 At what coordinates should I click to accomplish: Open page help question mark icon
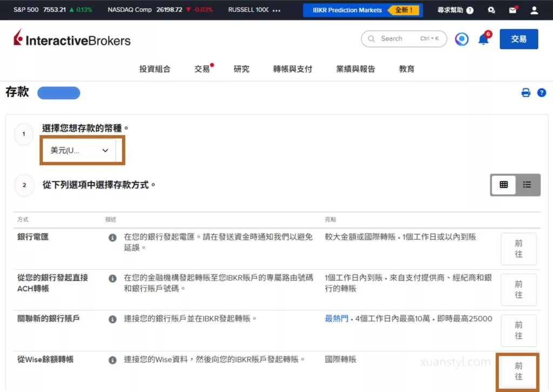(x=541, y=93)
